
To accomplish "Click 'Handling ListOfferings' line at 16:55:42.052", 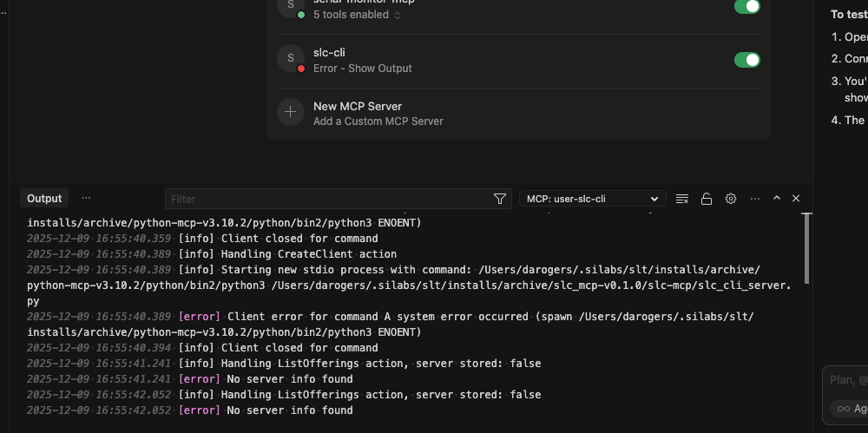I will [284, 395].
